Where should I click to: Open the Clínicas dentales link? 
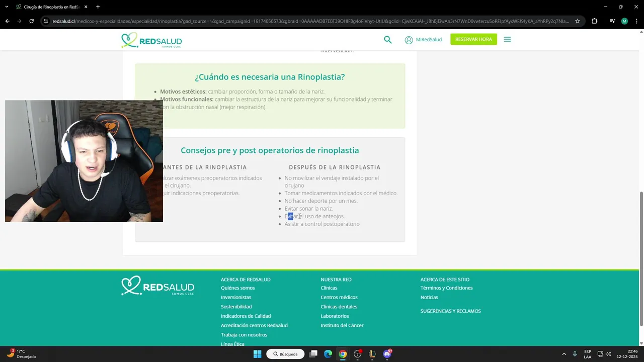[339, 307]
